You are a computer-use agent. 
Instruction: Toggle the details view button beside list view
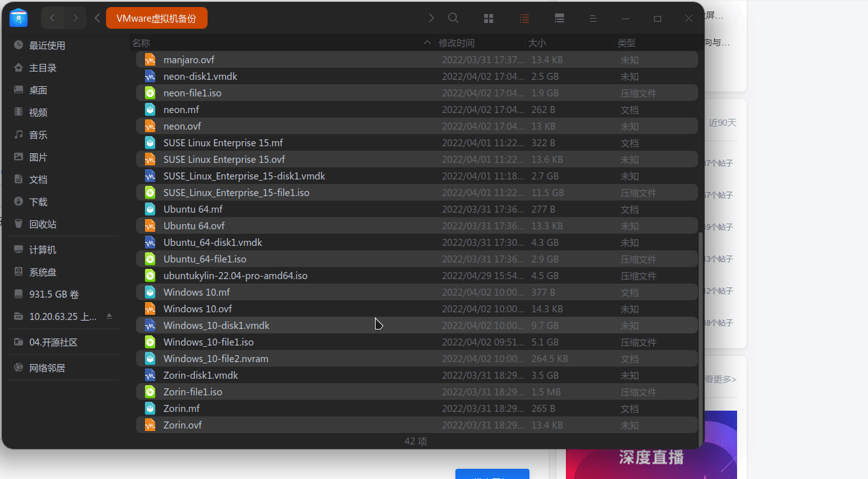click(x=560, y=19)
